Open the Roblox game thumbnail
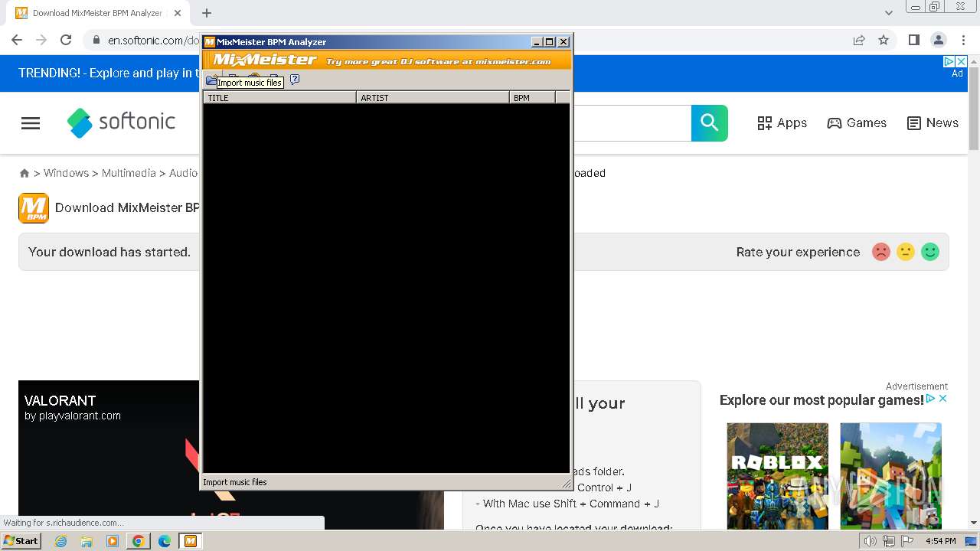980x551 pixels. tap(777, 476)
